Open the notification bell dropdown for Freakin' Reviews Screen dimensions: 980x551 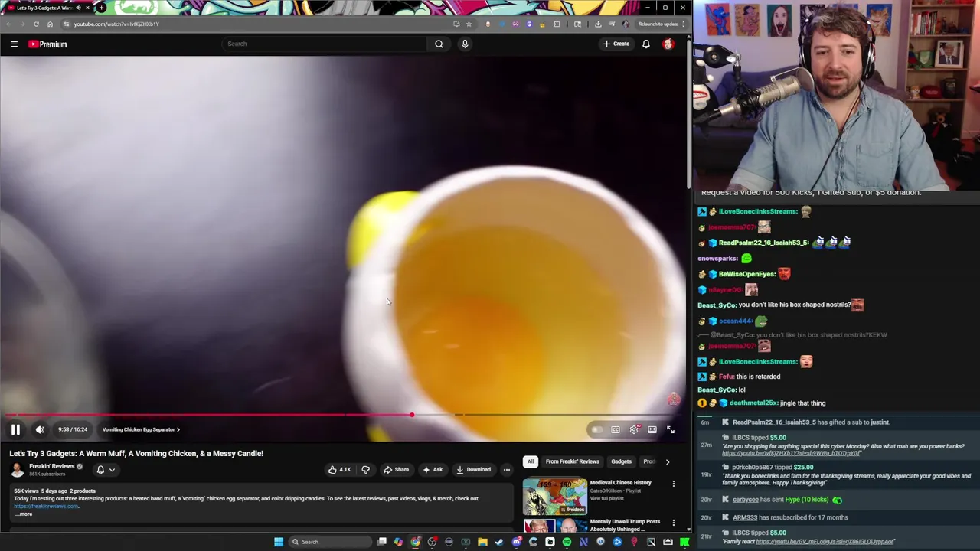click(105, 470)
